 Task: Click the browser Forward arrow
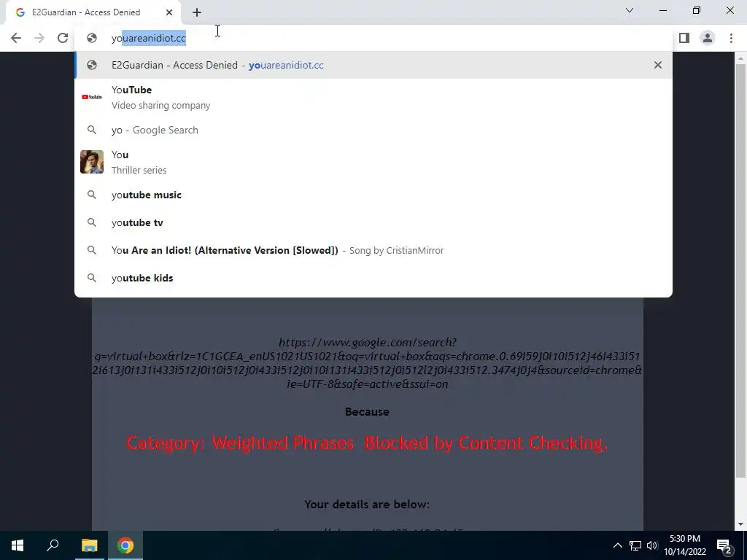click(x=39, y=38)
